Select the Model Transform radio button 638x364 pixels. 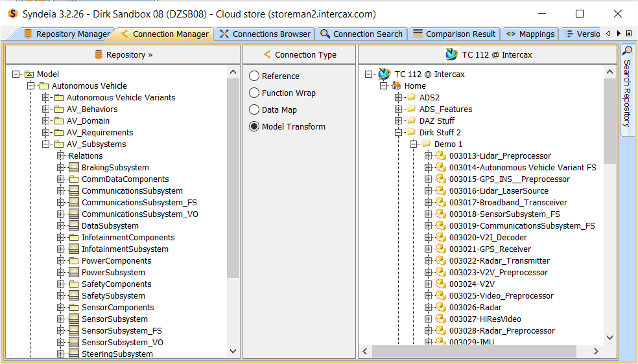pos(254,126)
